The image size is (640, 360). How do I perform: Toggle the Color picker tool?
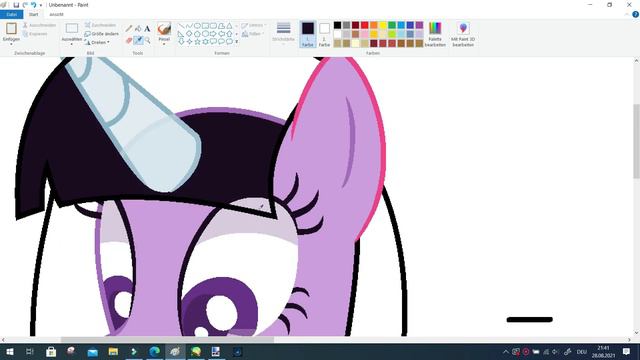pos(138,40)
